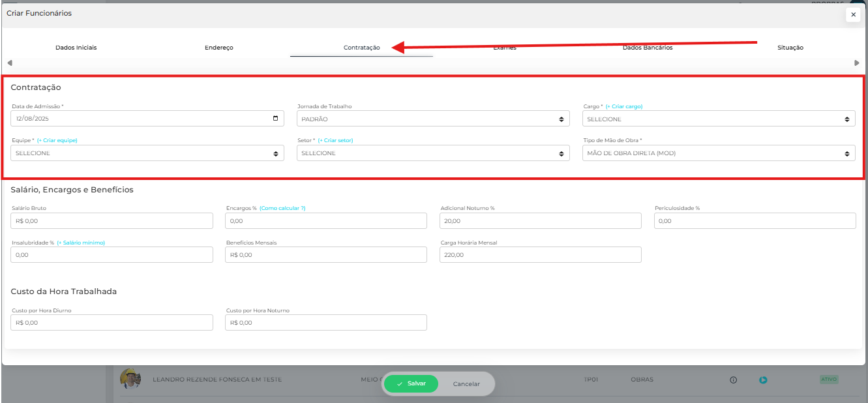The image size is (868, 403).
Task: Open Tipo de Mão de Obra dropdown
Action: [719, 153]
